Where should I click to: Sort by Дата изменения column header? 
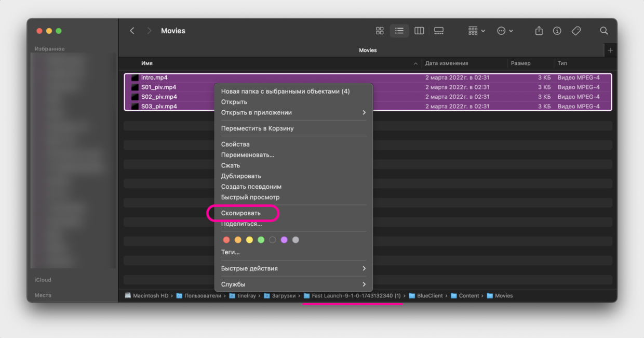pyautogui.click(x=447, y=63)
